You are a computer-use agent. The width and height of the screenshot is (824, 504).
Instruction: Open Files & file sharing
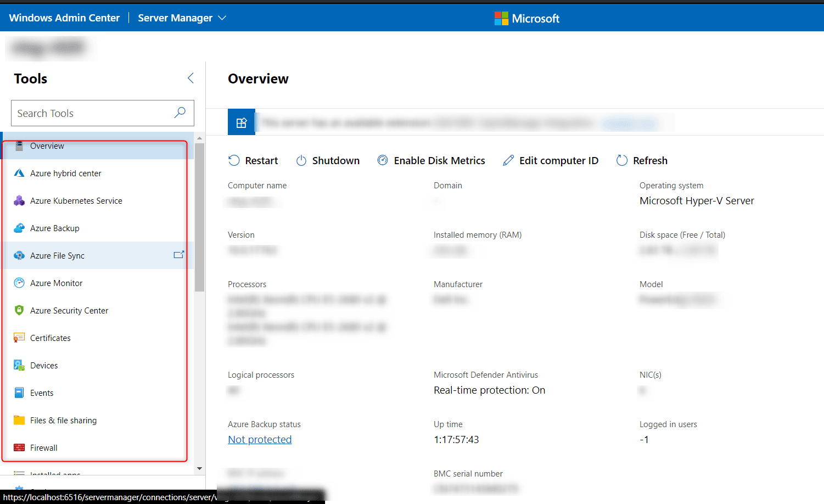tap(97, 421)
